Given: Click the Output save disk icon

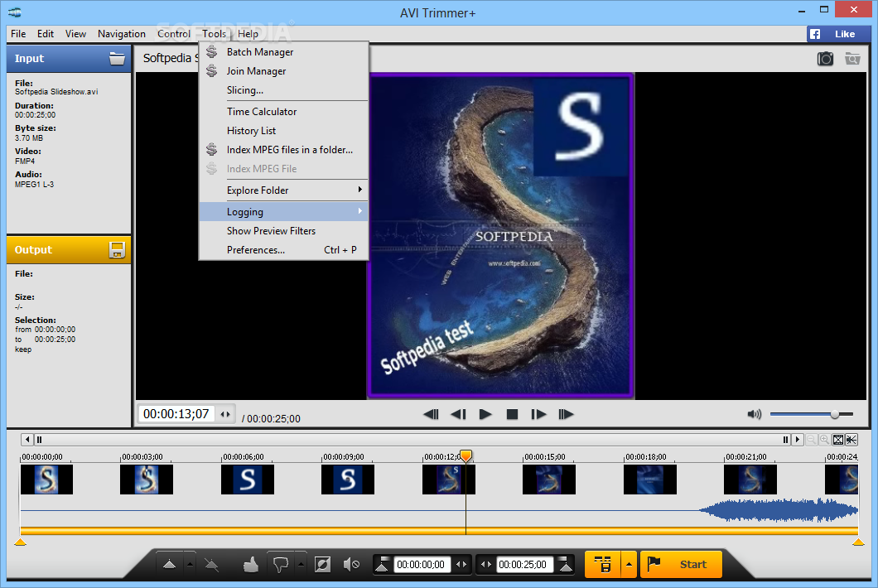Looking at the screenshot, I should pyautogui.click(x=117, y=250).
